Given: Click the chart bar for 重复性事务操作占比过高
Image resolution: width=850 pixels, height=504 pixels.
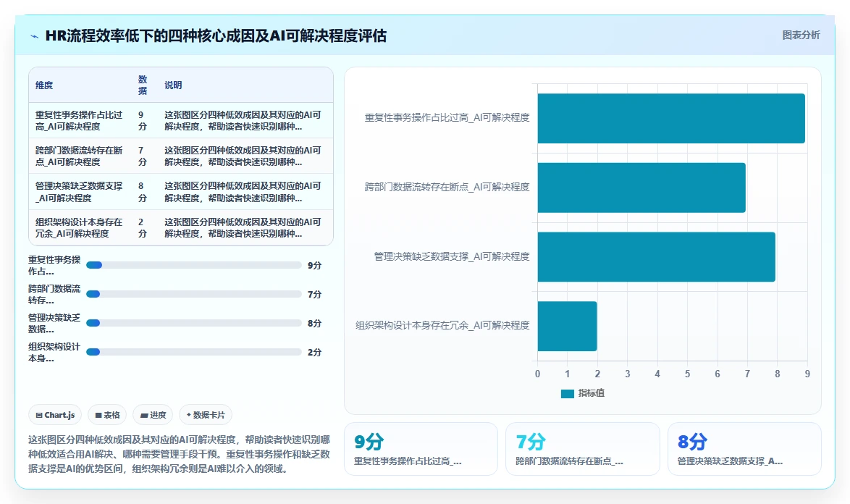Looking at the screenshot, I should (x=671, y=118).
